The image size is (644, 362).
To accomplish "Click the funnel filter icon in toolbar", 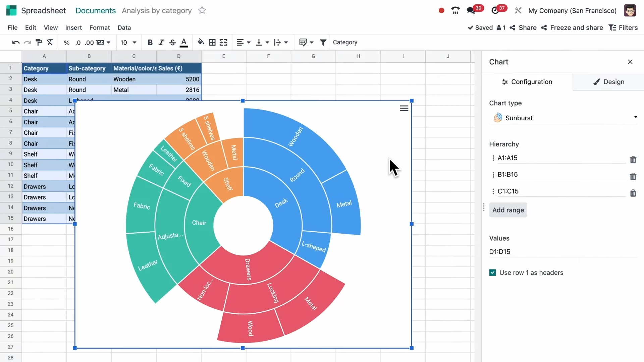I will 323,42.
